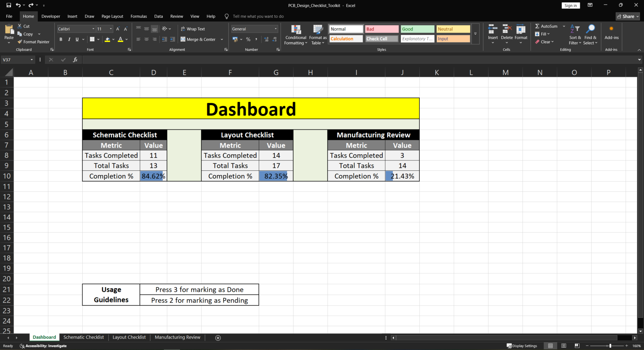Image resolution: width=644 pixels, height=350 pixels.
Task: Open the General number format dropdown
Action: (276, 29)
